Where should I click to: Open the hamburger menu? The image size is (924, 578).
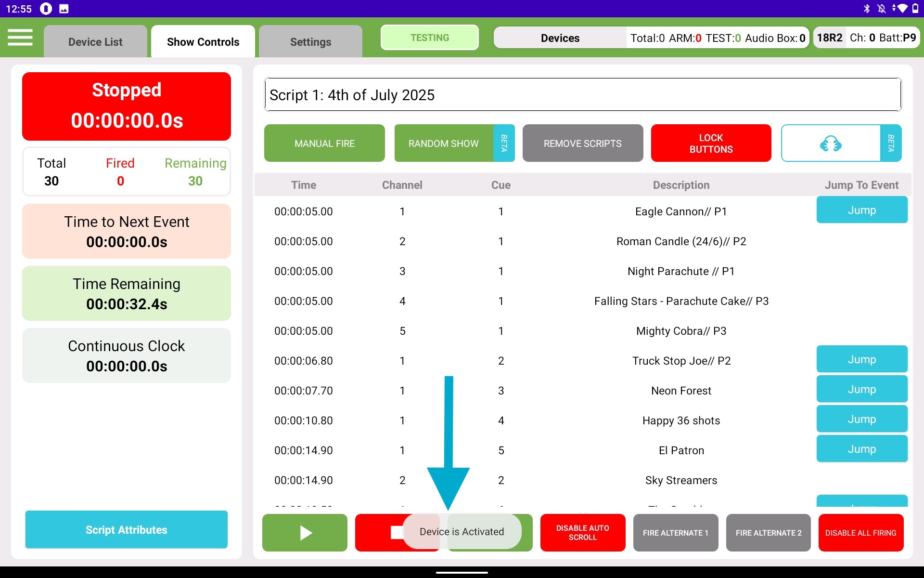[20, 38]
